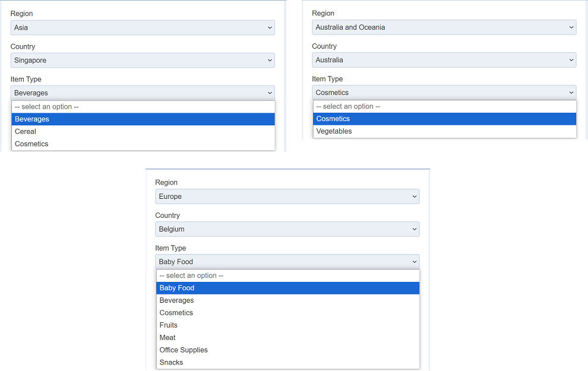Pick Beverages in the Belgium item list
This screenshot has width=588, height=371.
pos(176,300)
